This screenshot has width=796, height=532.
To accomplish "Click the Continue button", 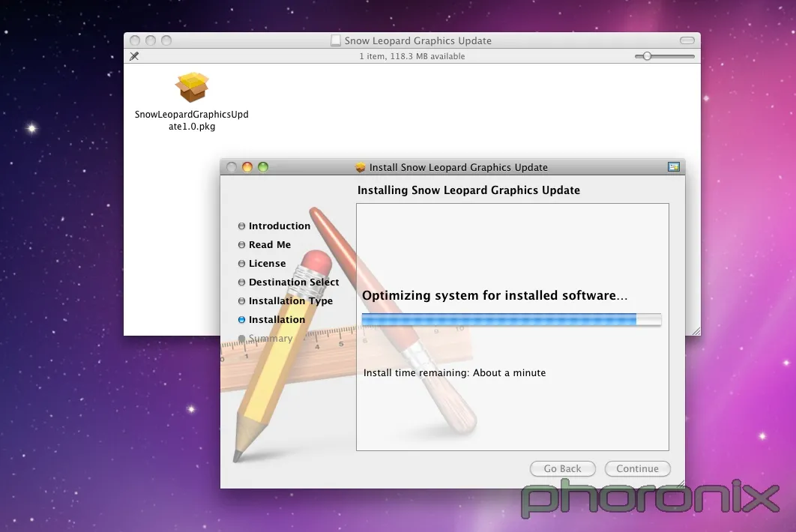I will pyautogui.click(x=638, y=468).
